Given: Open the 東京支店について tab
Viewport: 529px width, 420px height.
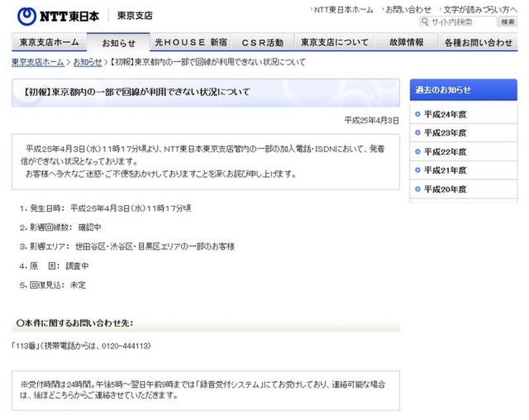Looking at the screenshot, I should 334,42.
